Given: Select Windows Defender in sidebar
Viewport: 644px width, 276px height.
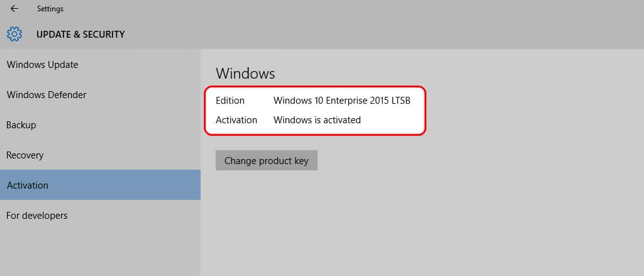Looking at the screenshot, I should point(100,95).
